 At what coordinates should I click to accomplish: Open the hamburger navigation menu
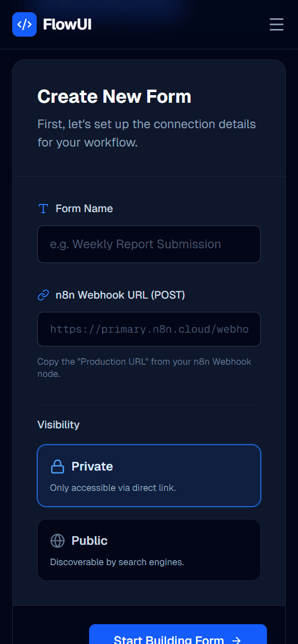276,24
